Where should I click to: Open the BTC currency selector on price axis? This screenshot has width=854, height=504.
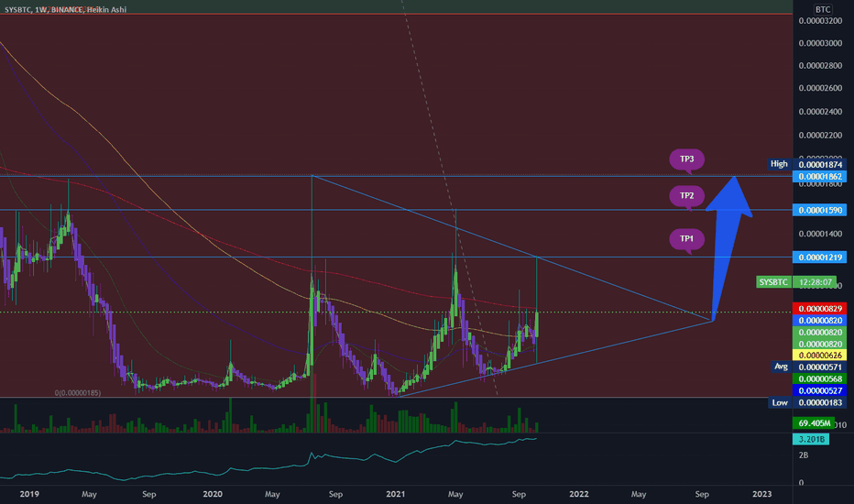pyautogui.click(x=823, y=9)
